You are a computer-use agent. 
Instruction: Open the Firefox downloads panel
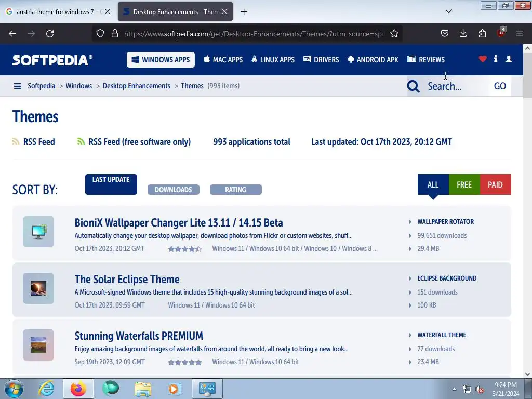tap(463, 34)
